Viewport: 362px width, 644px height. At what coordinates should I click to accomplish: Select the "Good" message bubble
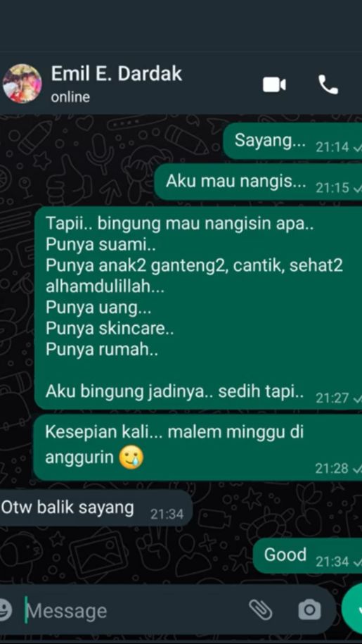pyautogui.click(x=307, y=555)
